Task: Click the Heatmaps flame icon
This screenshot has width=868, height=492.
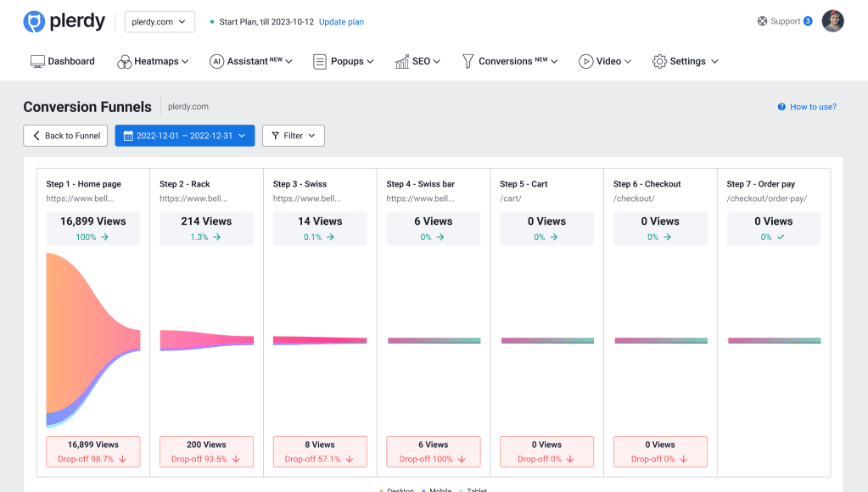Action: (125, 61)
